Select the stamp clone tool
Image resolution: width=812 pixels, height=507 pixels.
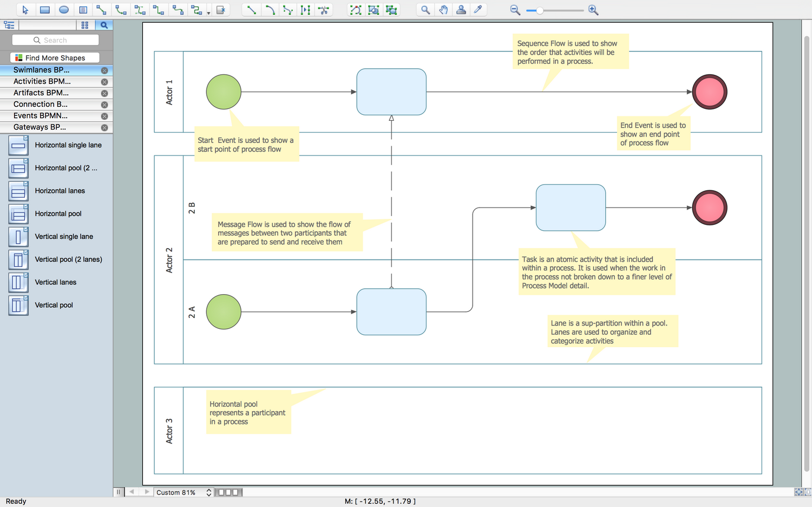[461, 10]
